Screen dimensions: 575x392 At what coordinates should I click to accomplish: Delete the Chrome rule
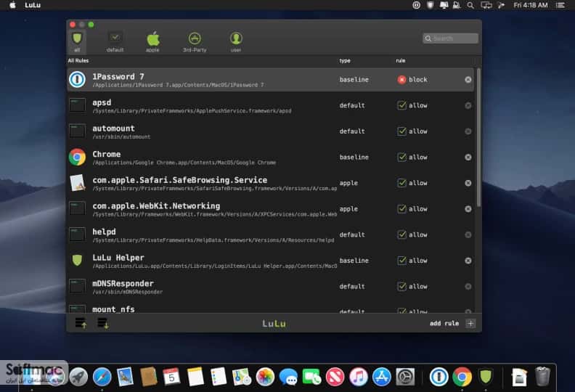click(468, 158)
